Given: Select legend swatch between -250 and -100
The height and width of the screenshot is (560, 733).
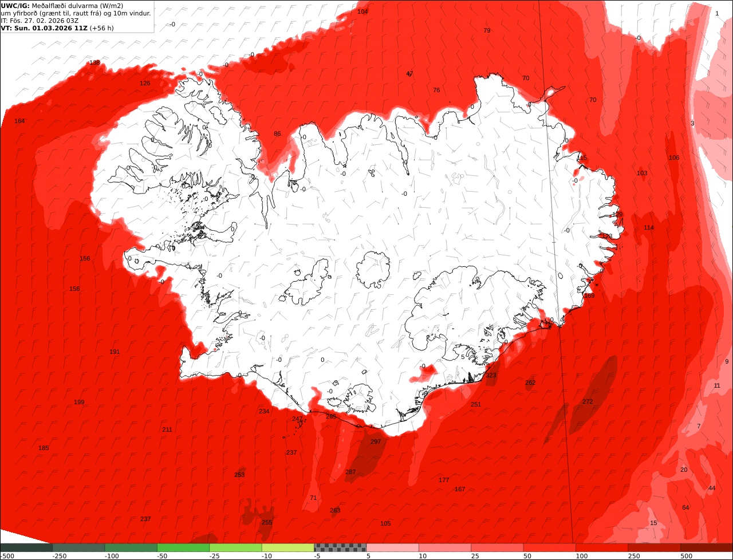Looking at the screenshot, I should [x=78, y=547].
